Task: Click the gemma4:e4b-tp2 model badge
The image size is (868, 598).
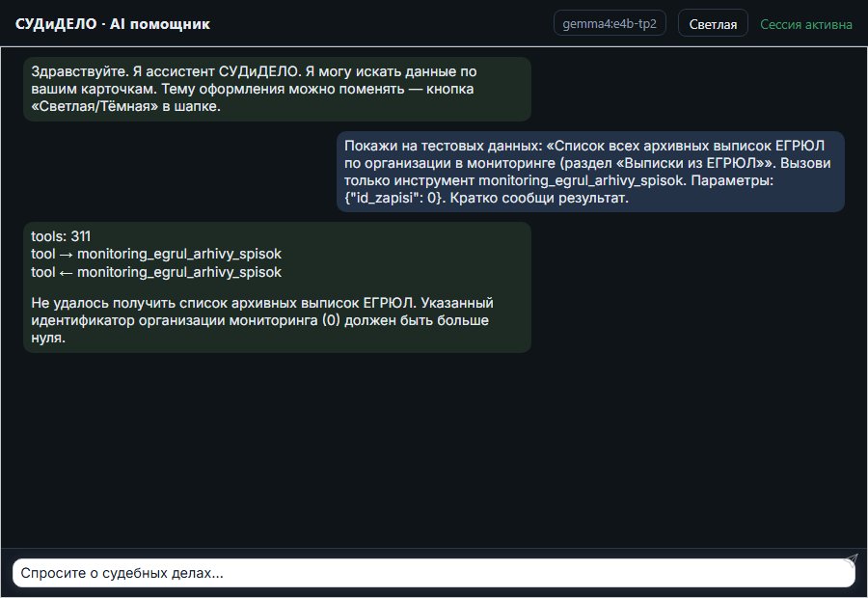Action: tap(610, 24)
